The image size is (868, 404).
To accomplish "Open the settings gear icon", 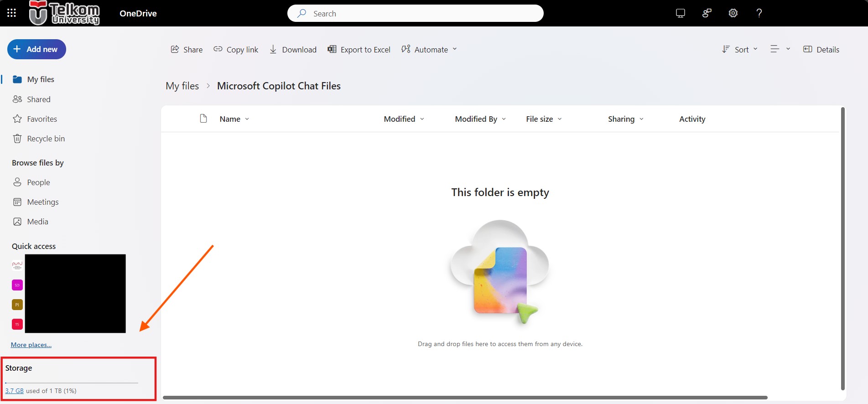I will (733, 13).
